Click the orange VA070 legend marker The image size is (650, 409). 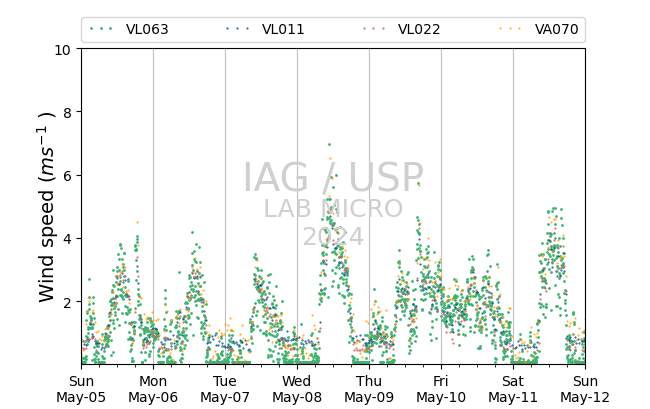(x=510, y=29)
